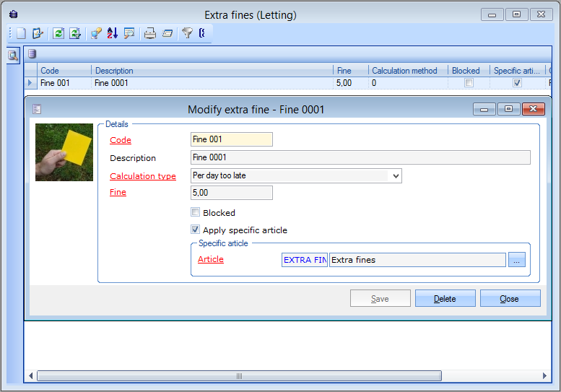The image size is (561, 392).
Task: Toggle Specific article checkbox in grid row
Action: pyautogui.click(x=516, y=83)
